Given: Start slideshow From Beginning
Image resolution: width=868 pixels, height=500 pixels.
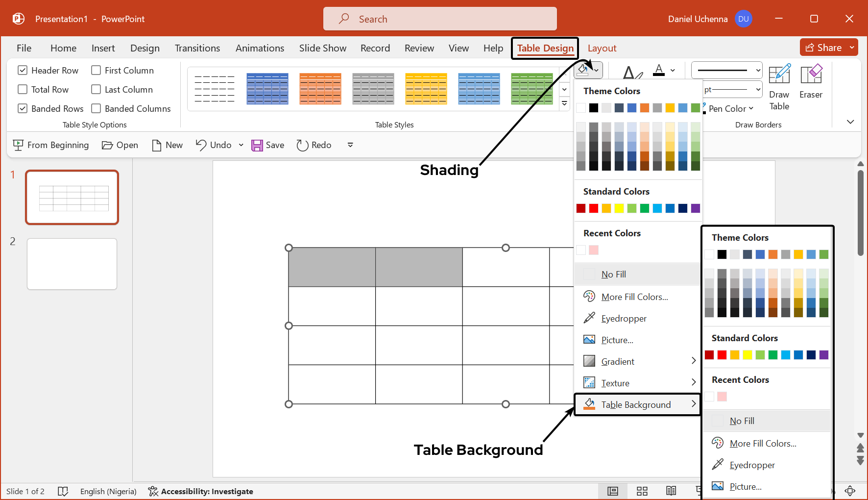Looking at the screenshot, I should point(50,145).
